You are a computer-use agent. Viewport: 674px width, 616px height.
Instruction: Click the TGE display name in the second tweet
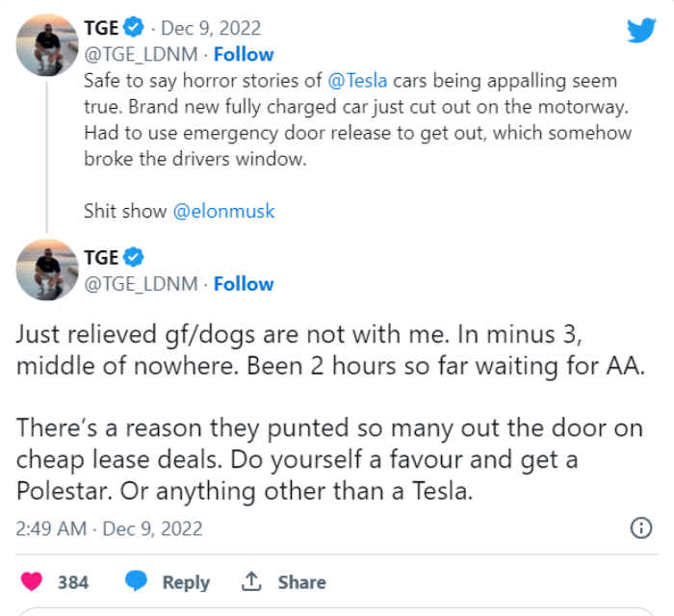(x=101, y=258)
